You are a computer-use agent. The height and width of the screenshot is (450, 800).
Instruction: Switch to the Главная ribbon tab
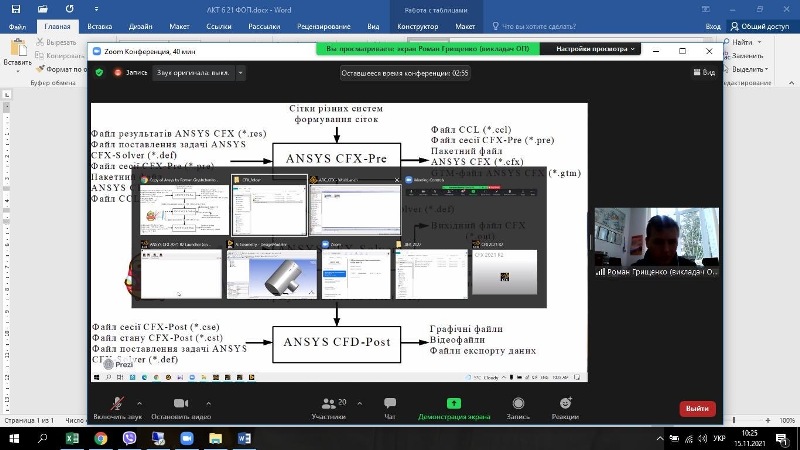click(57, 27)
